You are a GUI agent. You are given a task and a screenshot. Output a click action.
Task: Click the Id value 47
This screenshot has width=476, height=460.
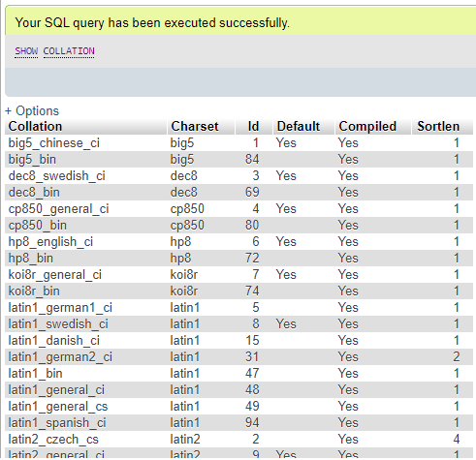click(252, 374)
